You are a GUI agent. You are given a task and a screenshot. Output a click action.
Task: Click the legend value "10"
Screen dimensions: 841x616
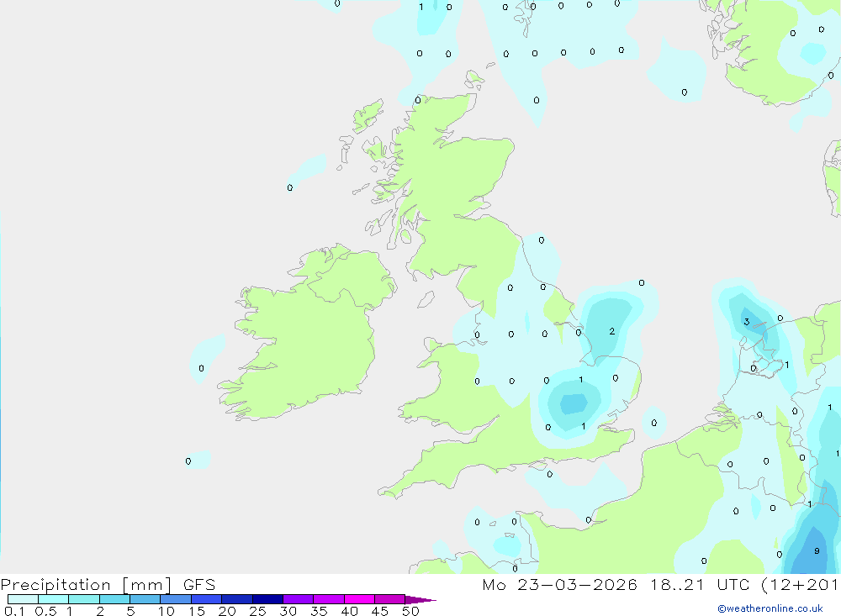(x=167, y=611)
